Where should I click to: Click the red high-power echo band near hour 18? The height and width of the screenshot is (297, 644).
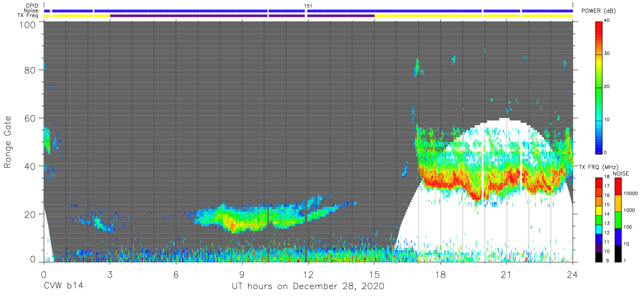pyautogui.click(x=440, y=180)
